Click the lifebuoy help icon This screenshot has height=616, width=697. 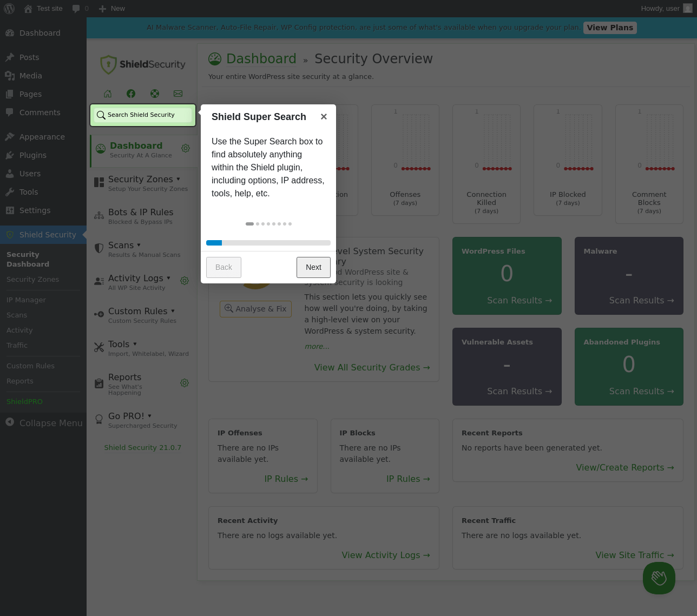(x=155, y=94)
